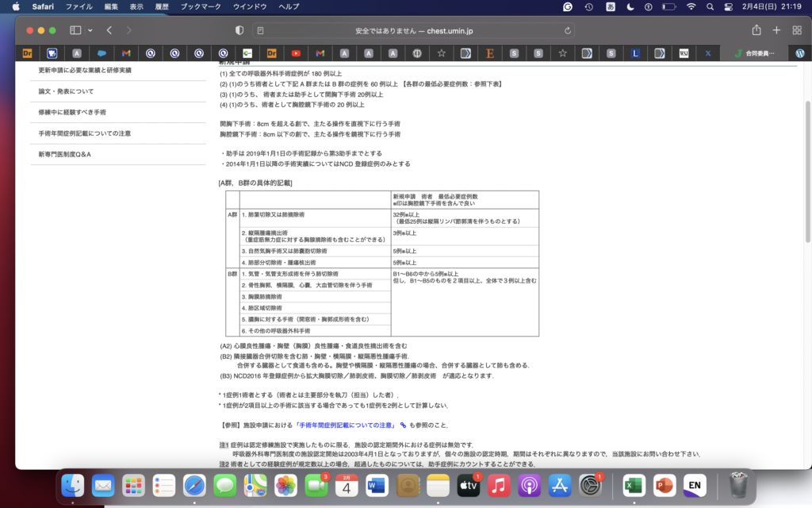Expand the sidebar dropdown chevron
Image resolution: width=812 pixels, height=508 pixels.
click(90, 30)
